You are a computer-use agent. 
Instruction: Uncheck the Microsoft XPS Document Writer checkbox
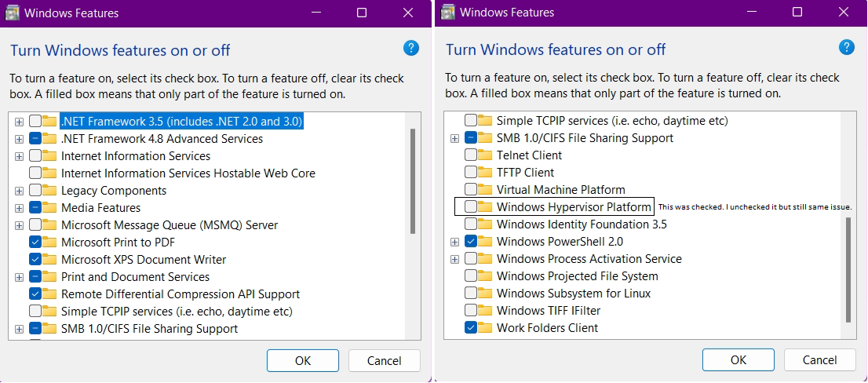35,259
